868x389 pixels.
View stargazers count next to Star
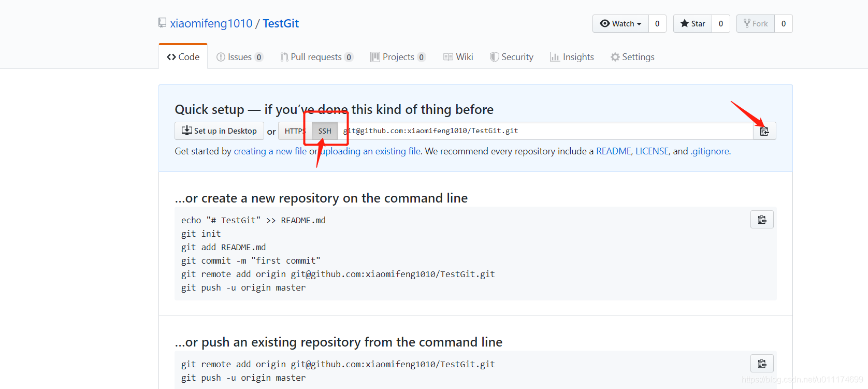721,24
